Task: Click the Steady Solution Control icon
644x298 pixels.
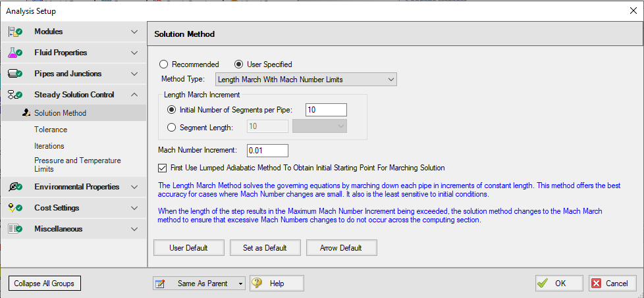Action: [x=15, y=95]
